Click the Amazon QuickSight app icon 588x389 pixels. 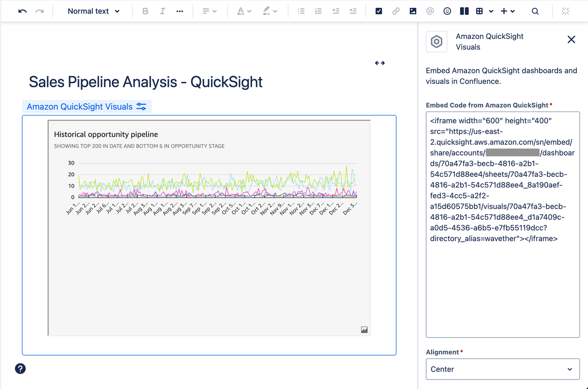[436, 41]
